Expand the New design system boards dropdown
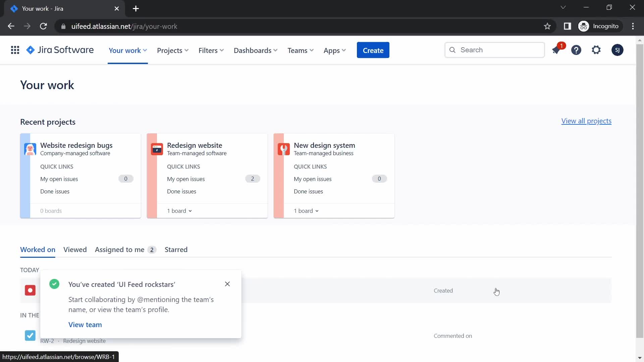 [x=306, y=210]
